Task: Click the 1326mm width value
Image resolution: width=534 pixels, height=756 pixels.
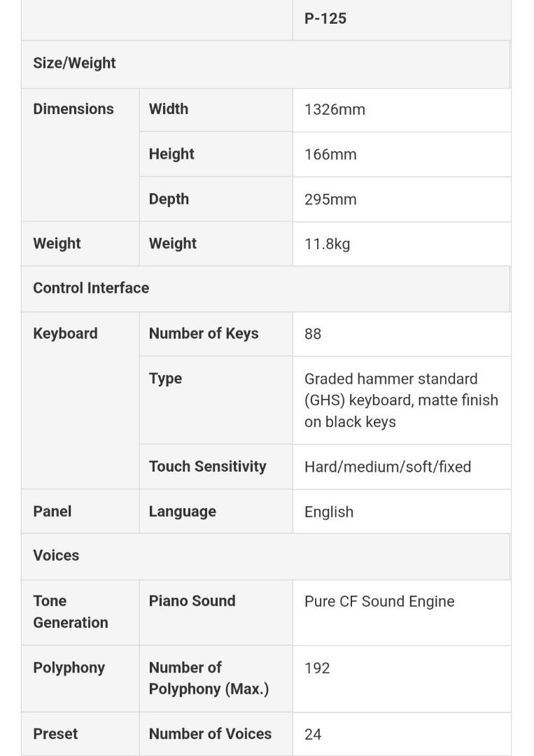Action: pos(335,109)
